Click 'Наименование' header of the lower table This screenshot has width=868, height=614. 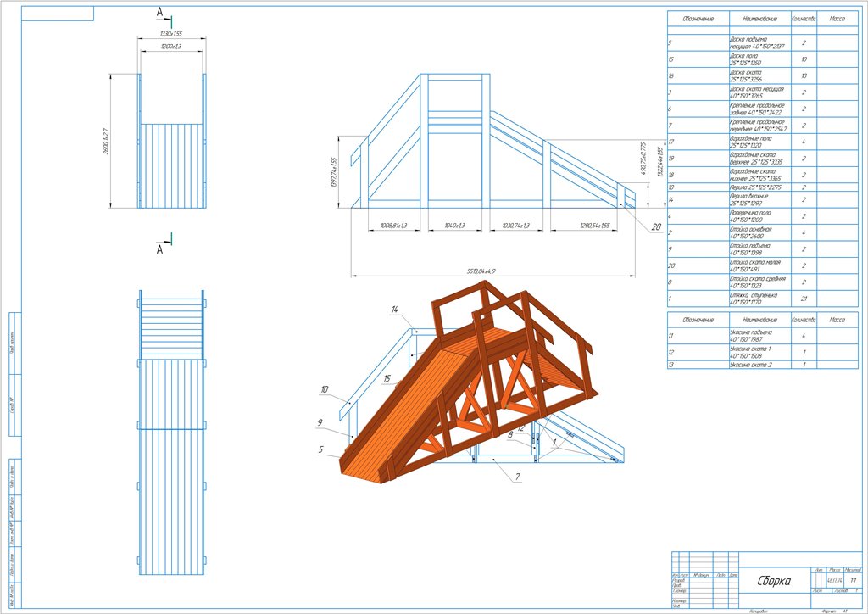760,320
